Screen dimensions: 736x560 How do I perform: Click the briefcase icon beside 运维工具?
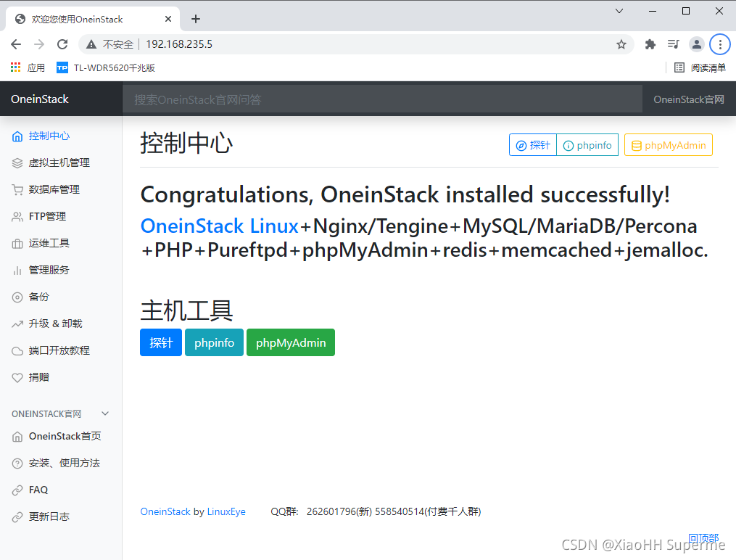[x=17, y=243]
